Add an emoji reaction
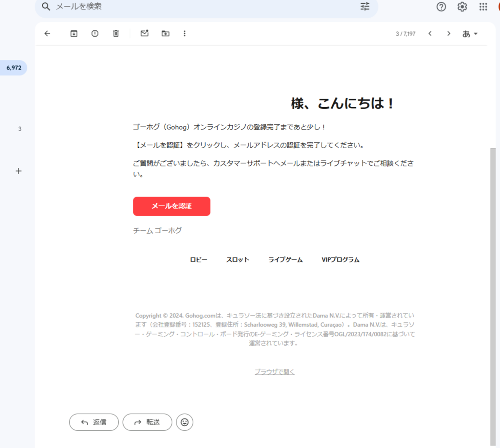Screen dimensions: 500x448 coord(185,422)
